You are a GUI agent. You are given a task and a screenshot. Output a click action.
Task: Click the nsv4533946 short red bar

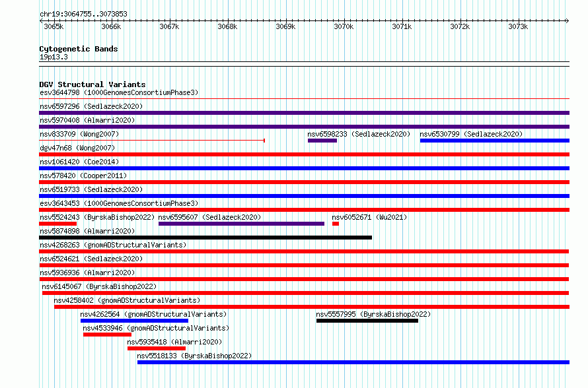107,335
